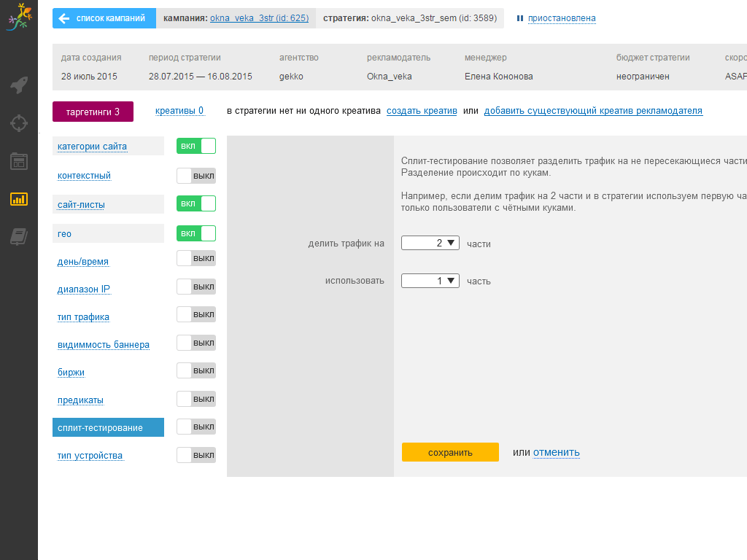The image size is (747, 560).
Task: Open the crosshair target section in sidebar
Action: tap(19, 122)
